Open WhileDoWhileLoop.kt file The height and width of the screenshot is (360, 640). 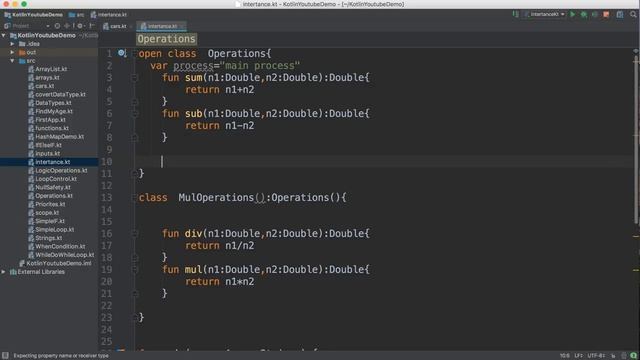point(61,255)
